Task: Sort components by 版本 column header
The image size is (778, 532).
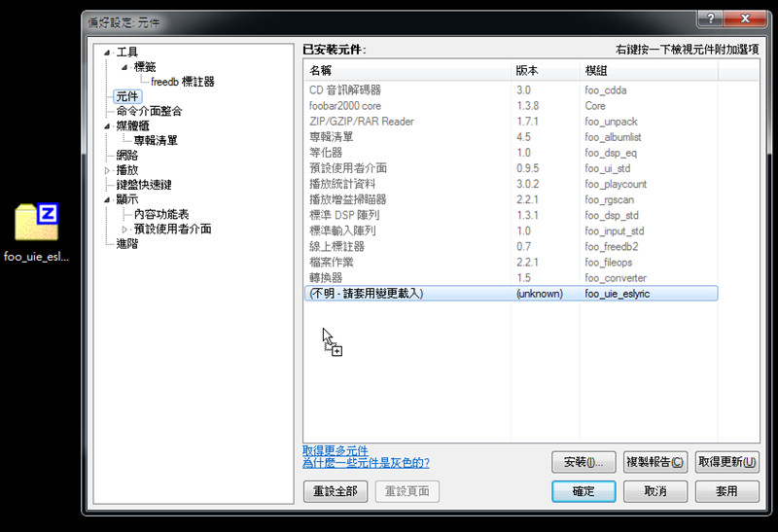Action: tap(546, 71)
